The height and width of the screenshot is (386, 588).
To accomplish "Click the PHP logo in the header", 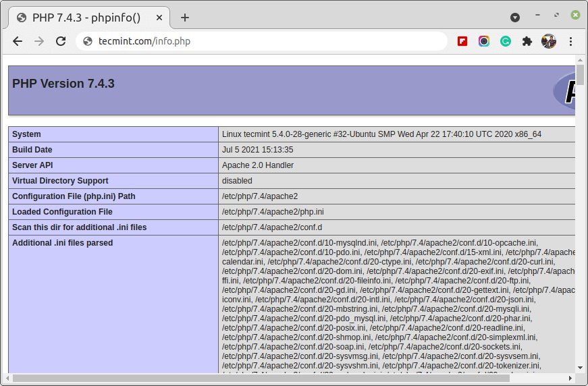I will coord(566,90).
